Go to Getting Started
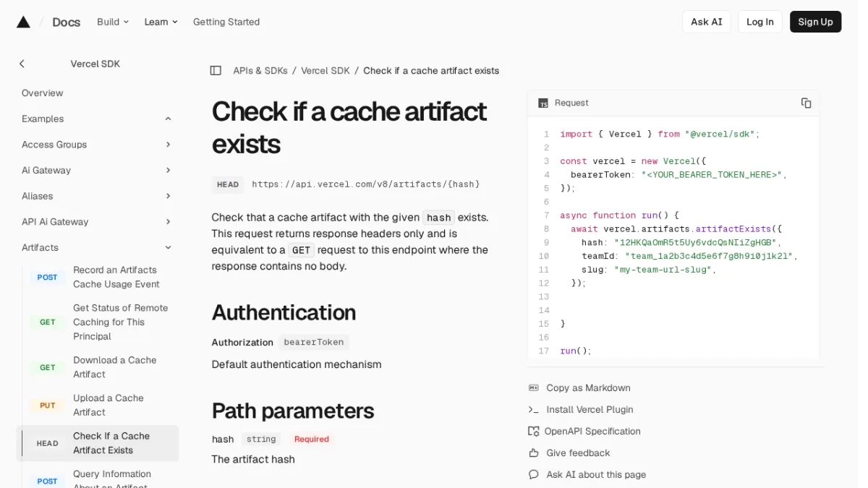 [x=226, y=22]
